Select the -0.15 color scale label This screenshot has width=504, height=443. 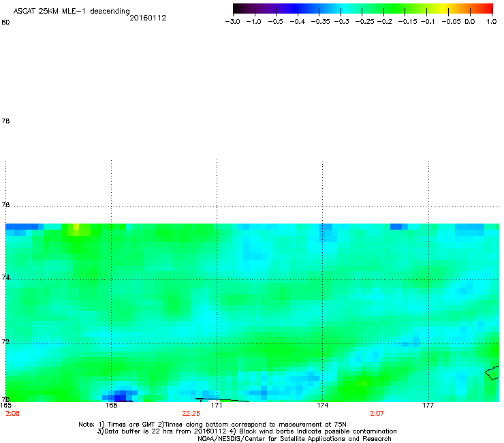[x=407, y=22]
